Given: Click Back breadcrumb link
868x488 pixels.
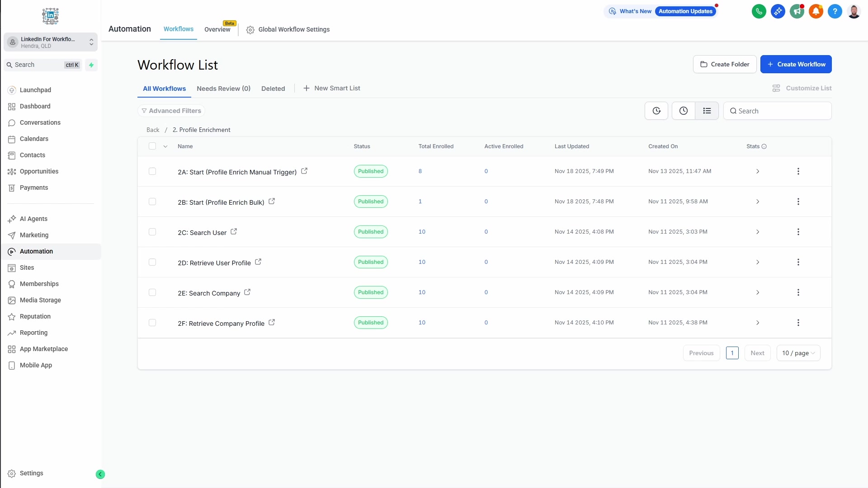Looking at the screenshot, I should click(x=153, y=130).
